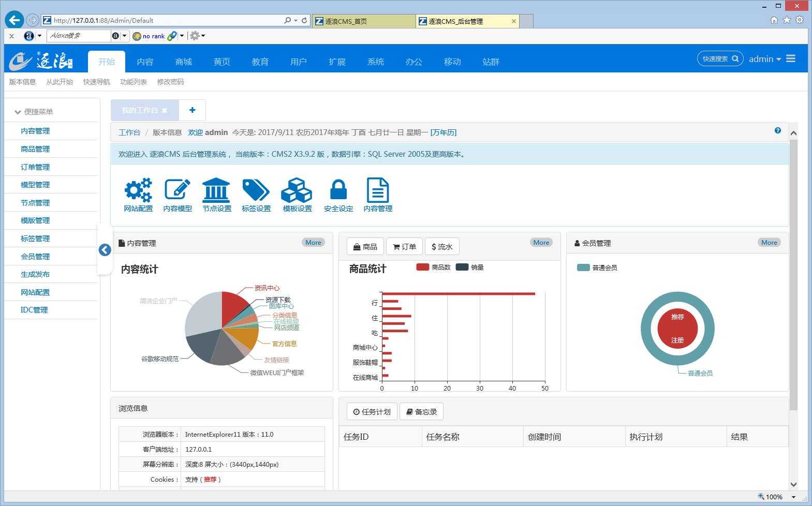Click the browser home icon
Screen dimensions: 812x506
point(774,20)
